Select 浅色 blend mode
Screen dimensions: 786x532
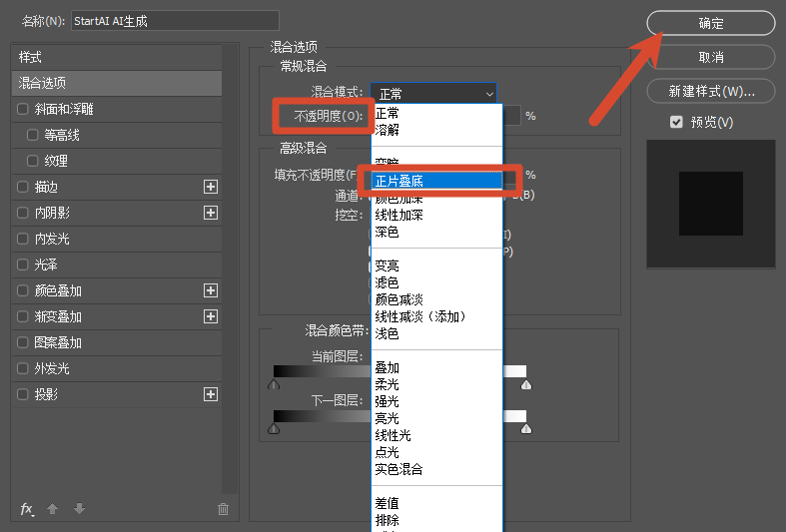coord(436,333)
